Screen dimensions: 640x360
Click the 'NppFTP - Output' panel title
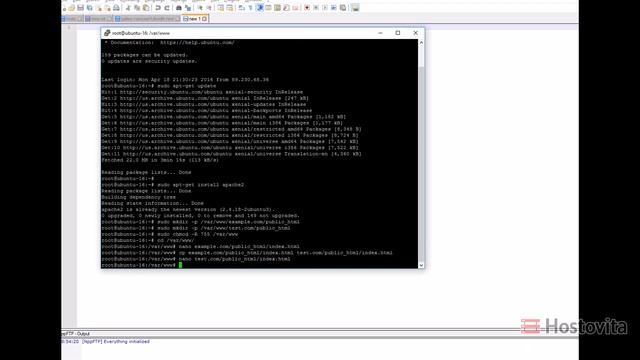point(76,333)
